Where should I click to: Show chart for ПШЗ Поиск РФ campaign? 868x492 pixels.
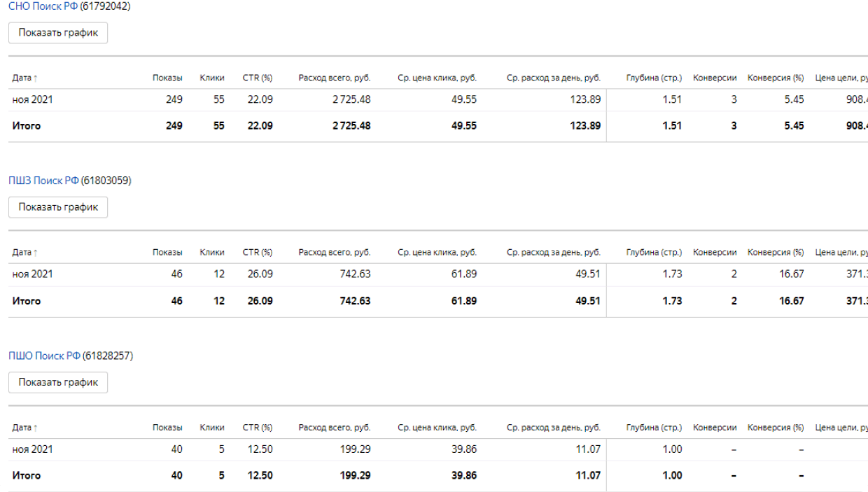pos(58,207)
